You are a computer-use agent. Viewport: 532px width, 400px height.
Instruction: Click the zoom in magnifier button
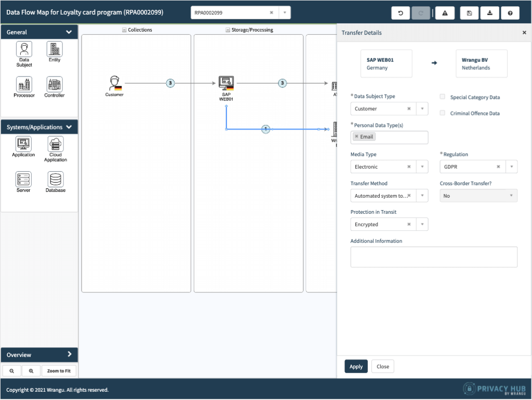point(31,371)
